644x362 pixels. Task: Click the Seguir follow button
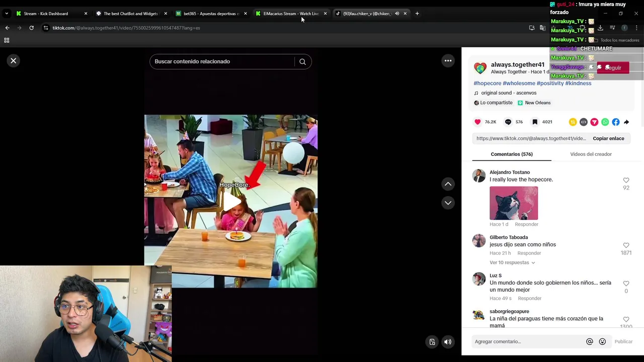(613, 67)
